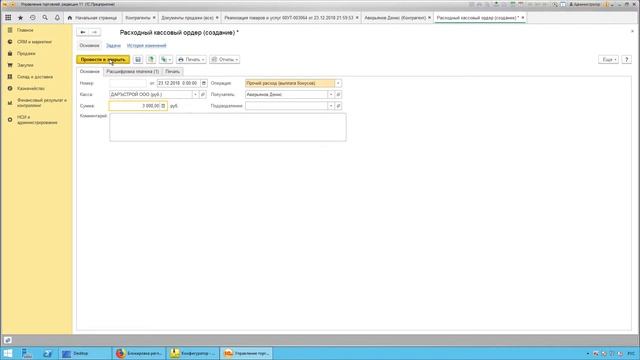Open Закупки section in sidebar
The image size is (640, 360).
[25, 65]
